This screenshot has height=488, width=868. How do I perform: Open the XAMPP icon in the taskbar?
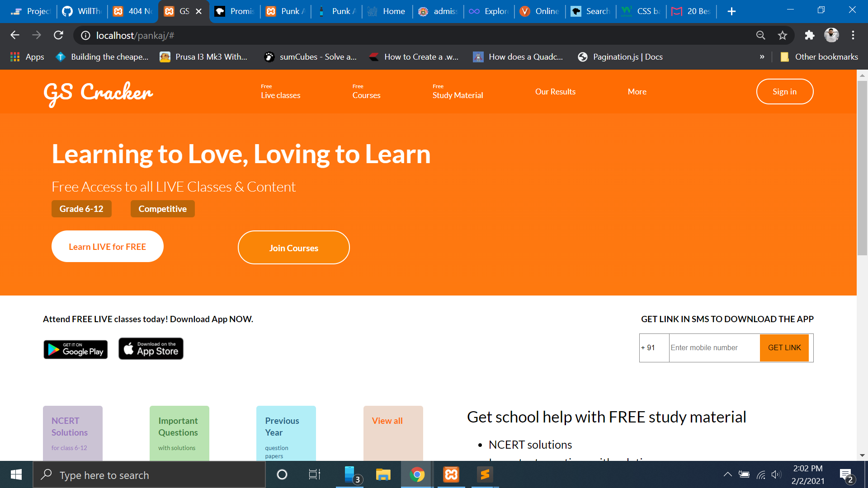(x=451, y=474)
